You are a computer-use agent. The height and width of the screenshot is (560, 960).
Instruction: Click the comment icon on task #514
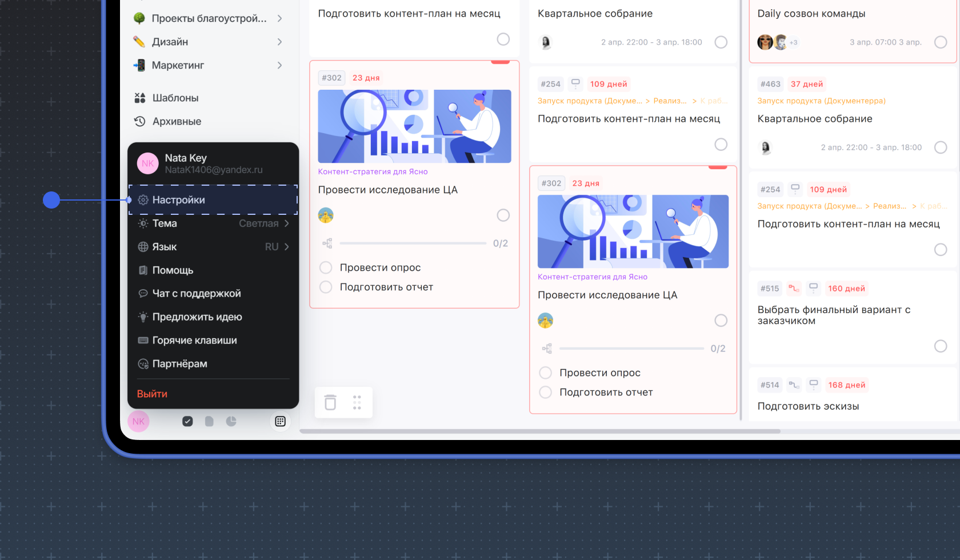click(814, 385)
